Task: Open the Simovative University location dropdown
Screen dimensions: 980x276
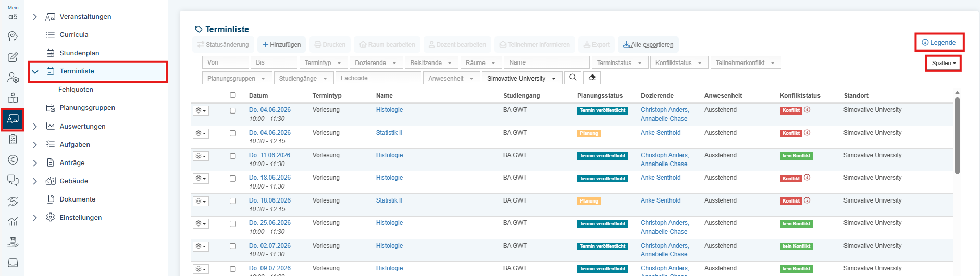Action: [522, 78]
